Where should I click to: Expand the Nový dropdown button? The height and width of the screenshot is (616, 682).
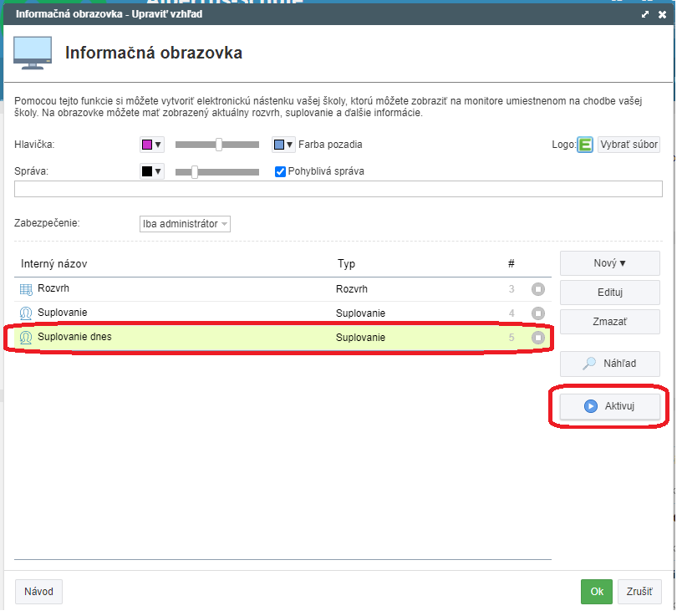pos(609,263)
